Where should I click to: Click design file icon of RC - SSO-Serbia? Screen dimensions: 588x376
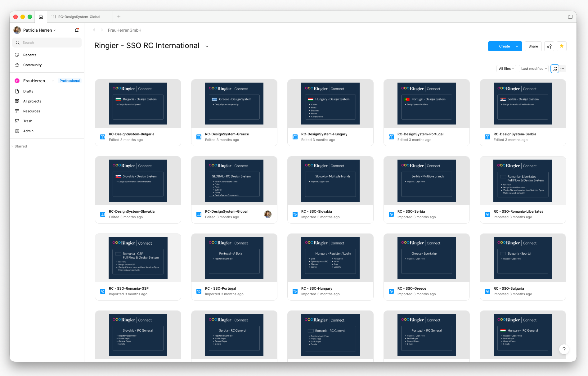pos(391,214)
